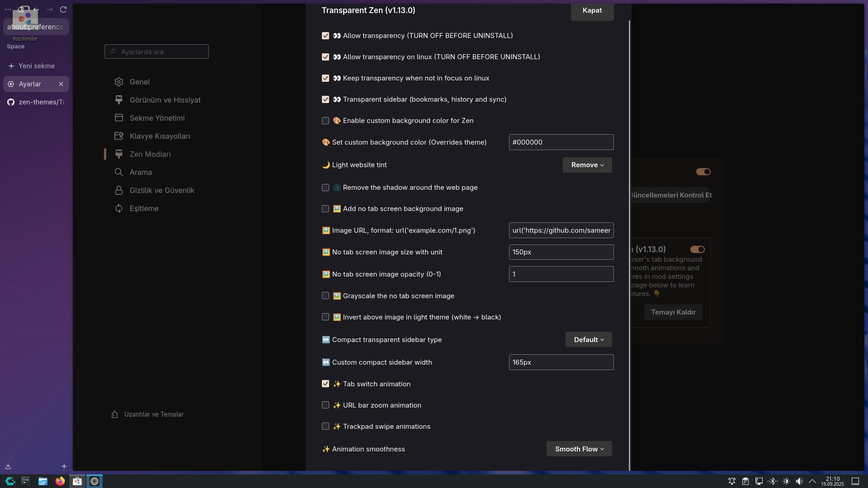Go back using the back arrow

[36, 9]
